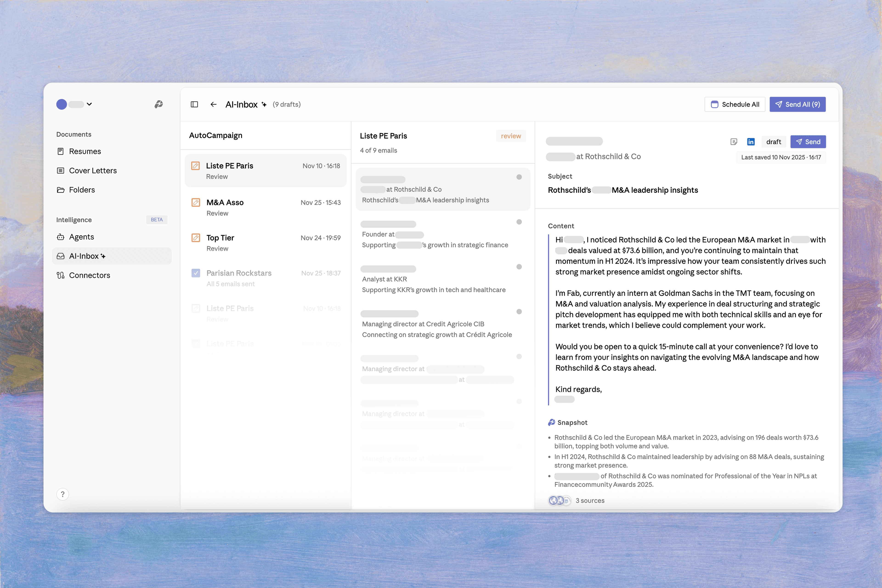Open the draft status label
This screenshot has width=882, height=588.
[x=774, y=141]
